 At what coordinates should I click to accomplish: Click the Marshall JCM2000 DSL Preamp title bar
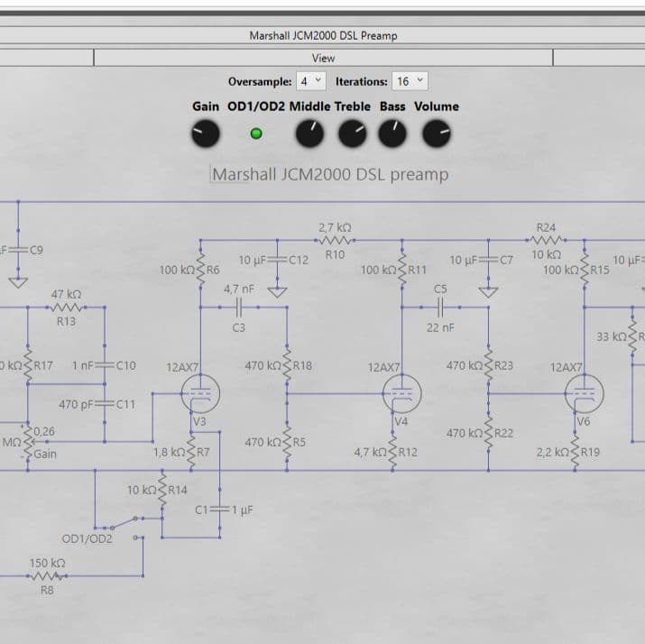click(323, 36)
